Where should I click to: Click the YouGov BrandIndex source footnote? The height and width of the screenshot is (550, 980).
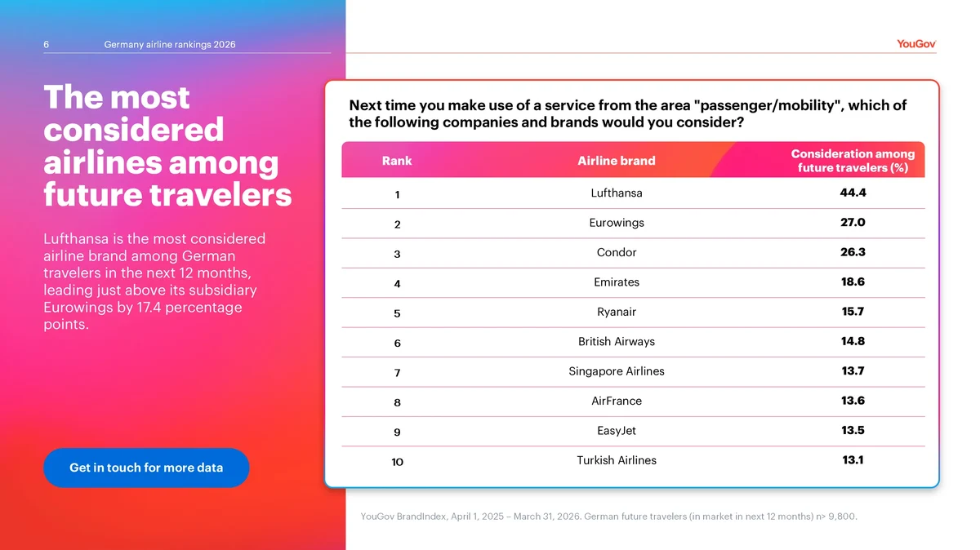pyautogui.click(x=608, y=516)
